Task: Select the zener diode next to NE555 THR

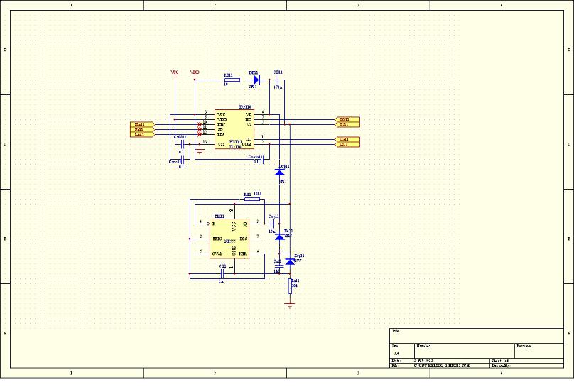Action: click(290, 261)
